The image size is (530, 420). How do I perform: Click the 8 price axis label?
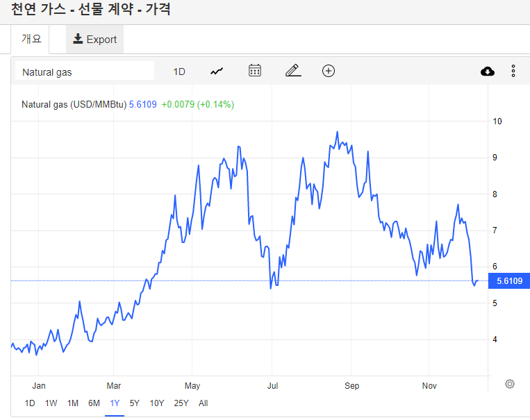point(495,194)
